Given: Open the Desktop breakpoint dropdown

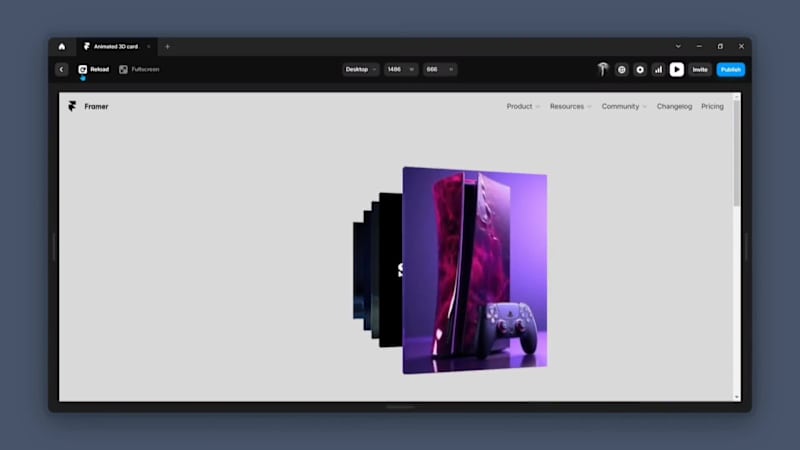Looking at the screenshot, I should (361, 69).
